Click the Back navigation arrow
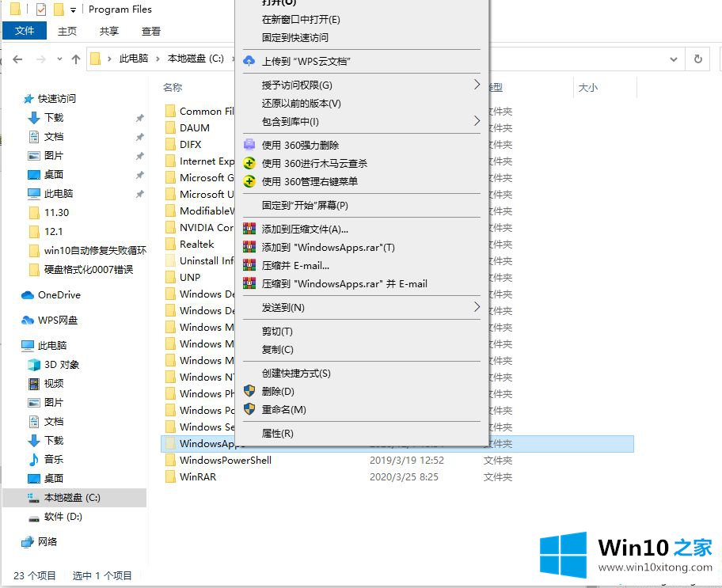 pyautogui.click(x=17, y=59)
